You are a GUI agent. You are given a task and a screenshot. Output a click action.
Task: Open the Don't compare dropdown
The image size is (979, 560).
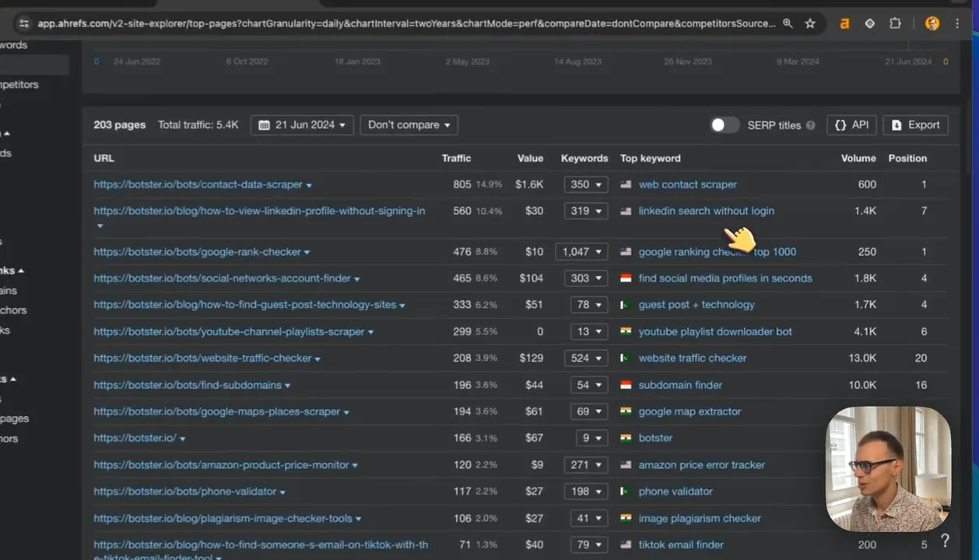[x=409, y=125]
